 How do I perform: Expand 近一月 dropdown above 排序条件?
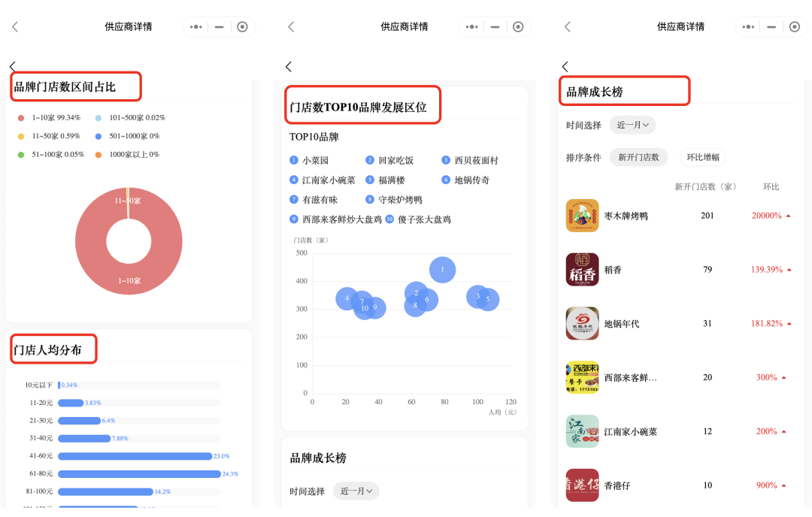(x=632, y=125)
